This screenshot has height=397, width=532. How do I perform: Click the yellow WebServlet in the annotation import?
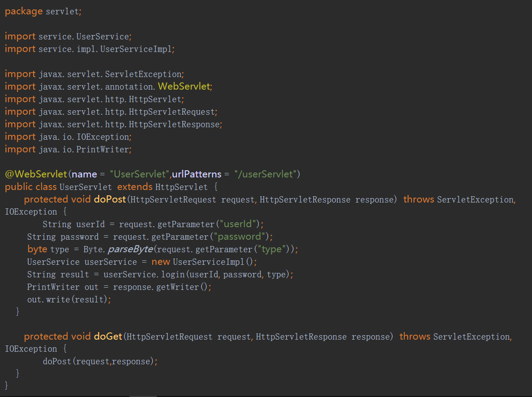tap(184, 86)
